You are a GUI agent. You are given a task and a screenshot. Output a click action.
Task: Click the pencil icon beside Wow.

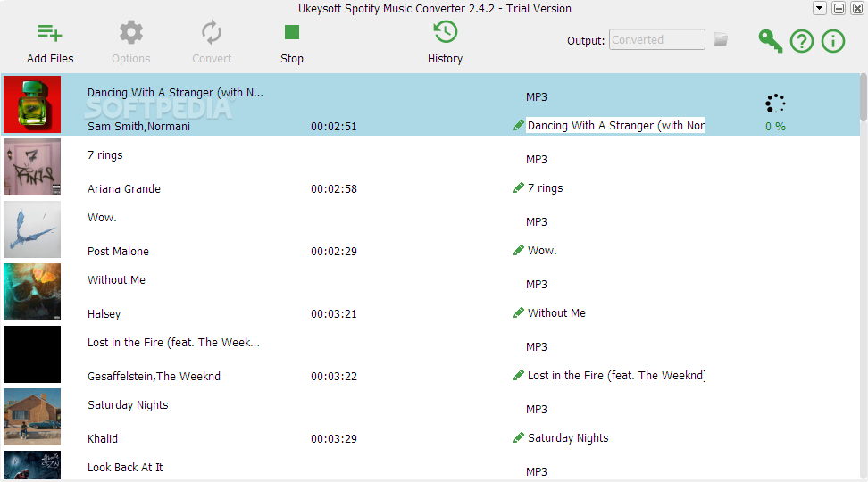click(x=519, y=251)
